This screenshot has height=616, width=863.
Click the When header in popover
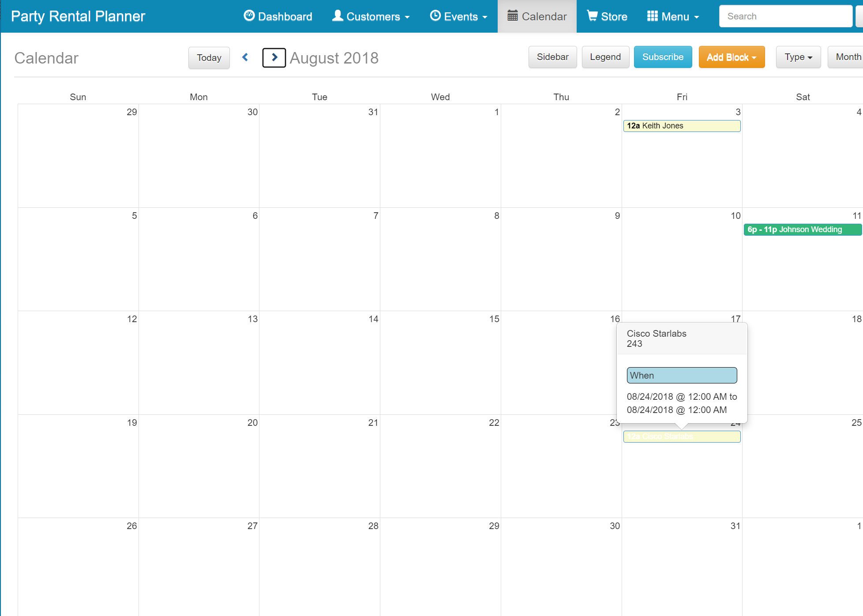(682, 375)
